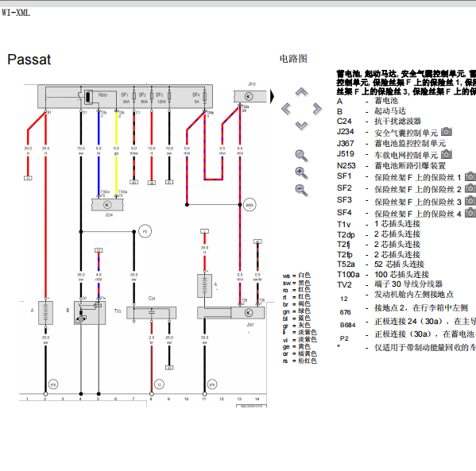
Task: Click color code rs = 粉红色
Action: [300, 361]
